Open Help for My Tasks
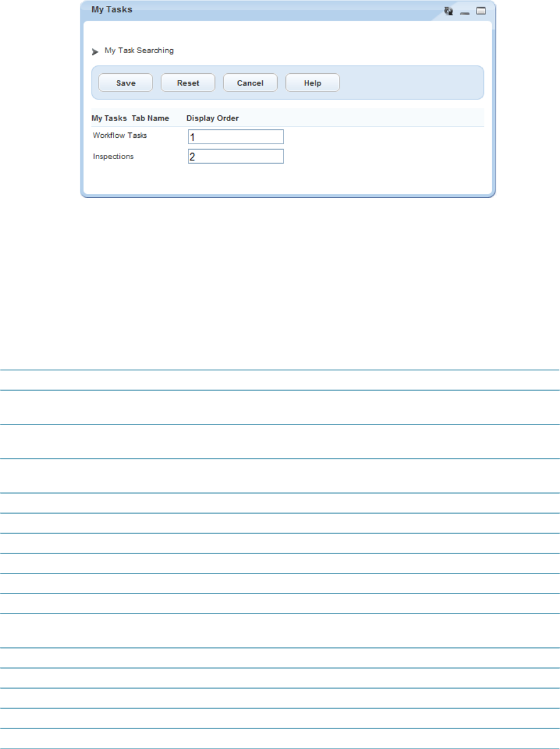Viewport: 560px width, 749px height. click(312, 83)
